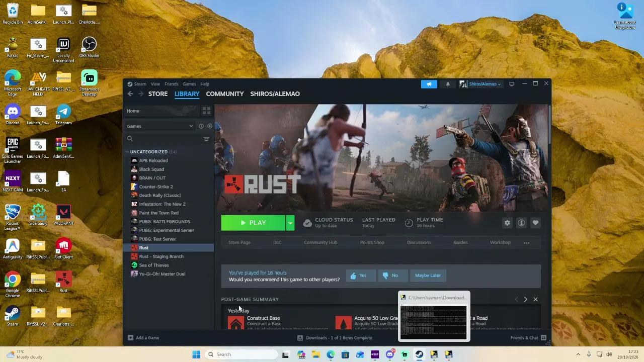Go back with Steam back arrow
The height and width of the screenshot is (362, 644).
[x=130, y=94]
